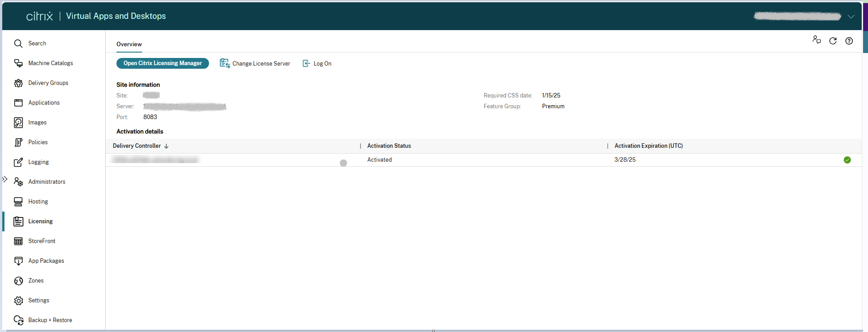Expand the account menu chevron
The image size is (868, 332).
pos(851,17)
